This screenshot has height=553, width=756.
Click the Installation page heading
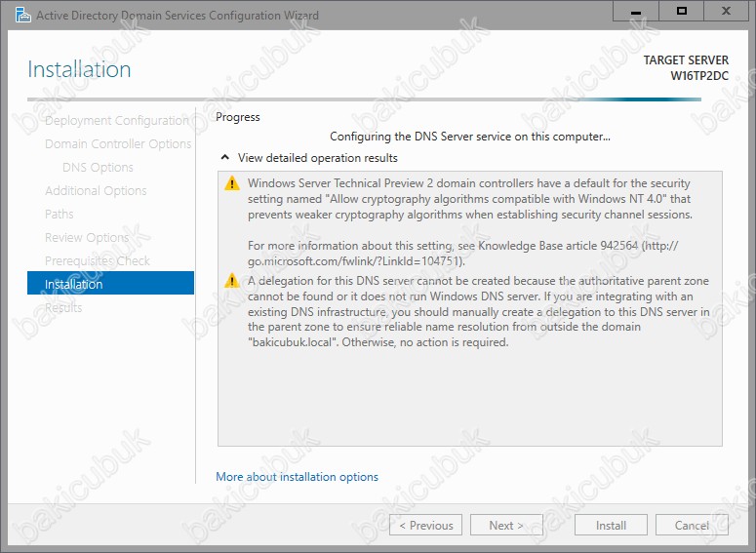tap(79, 69)
